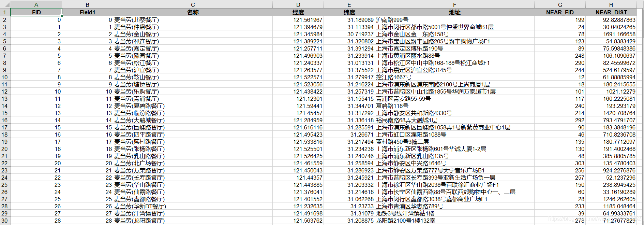Select cell 麦当劳(夏碧路餐厅)
The image size is (644, 225).
point(193,106)
